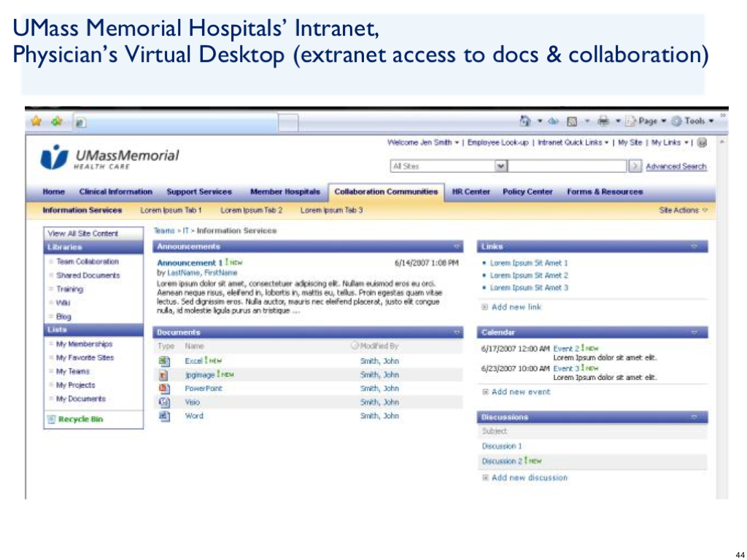Click the help icon beside My Links

702,142
